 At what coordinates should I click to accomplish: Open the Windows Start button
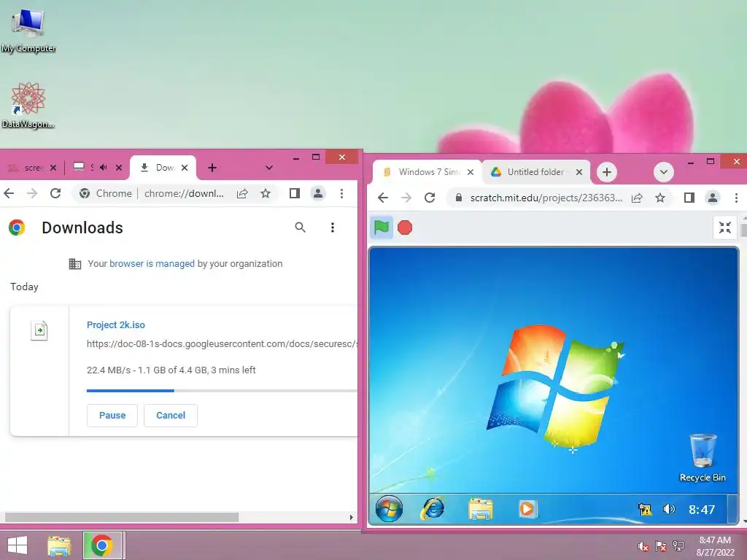pyautogui.click(x=18, y=545)
